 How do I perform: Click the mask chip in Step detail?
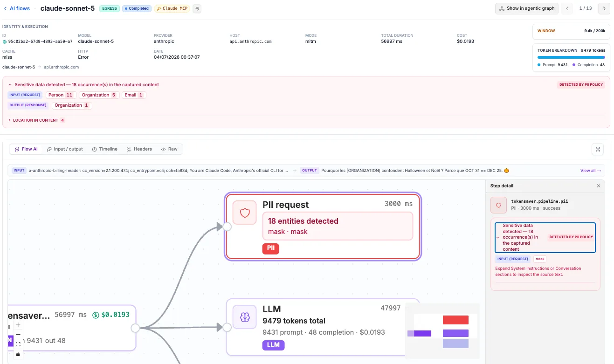click(x=540, y=259)
